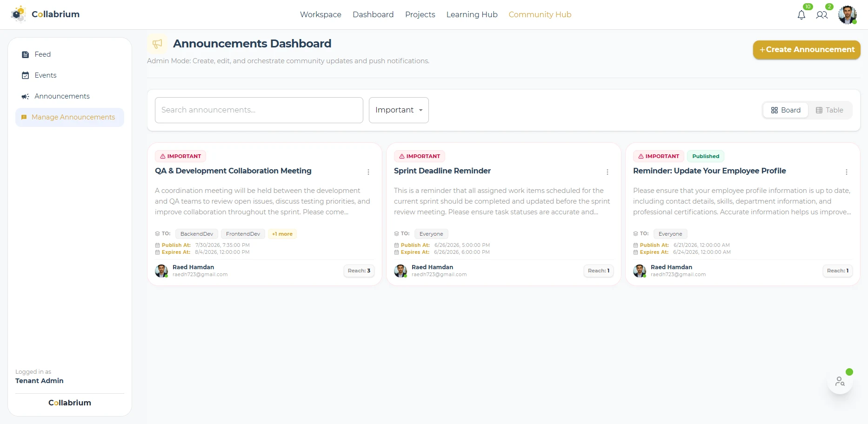Viewport: 868px width, 424px height.
Task: Click the Create Announcement button
Action: (x=807, y=50)
